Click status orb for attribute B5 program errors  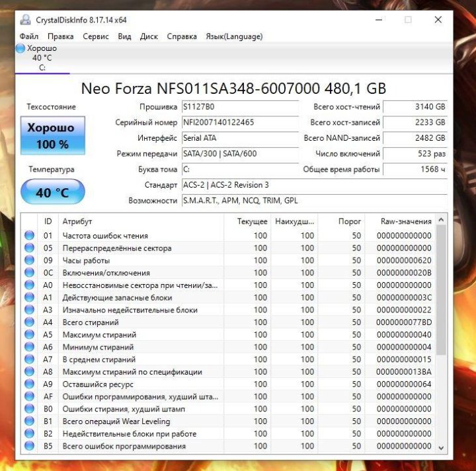(29, 447)
